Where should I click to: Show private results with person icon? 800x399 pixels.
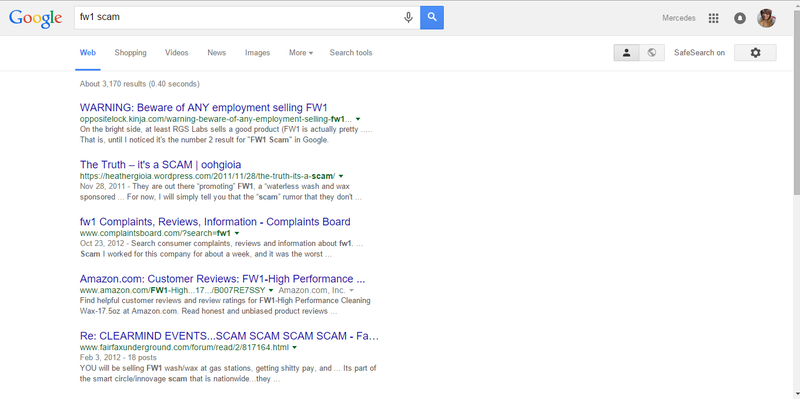pos(627,53)
